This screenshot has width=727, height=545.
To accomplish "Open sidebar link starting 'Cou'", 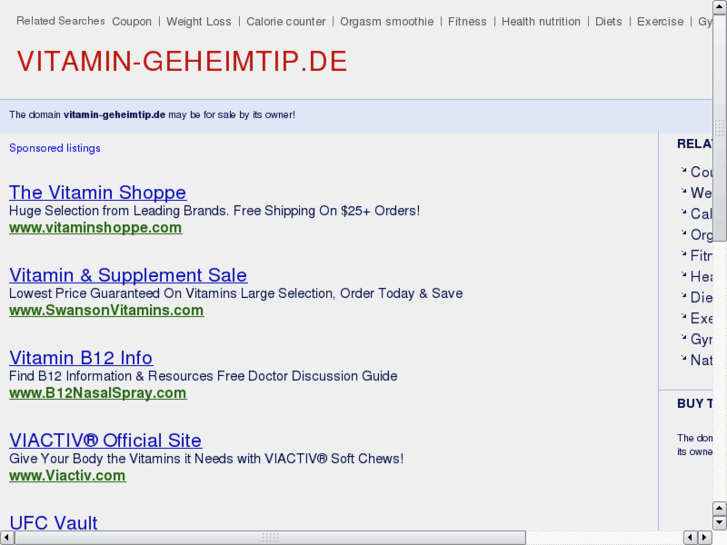I will pyautogui.click(x=701, y=172).
